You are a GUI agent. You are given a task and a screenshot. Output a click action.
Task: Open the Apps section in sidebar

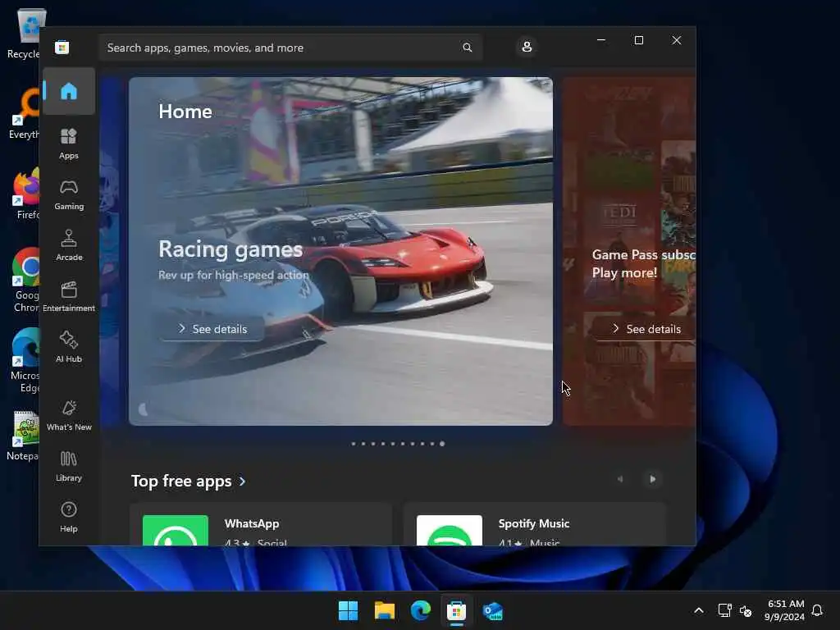[x=69, y=144]
